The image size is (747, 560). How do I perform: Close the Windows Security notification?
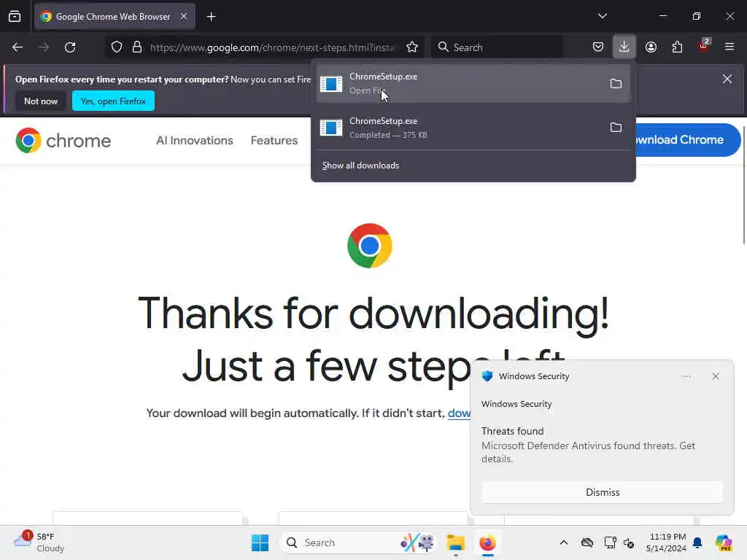pyautogui.click(x=715, y=376)
